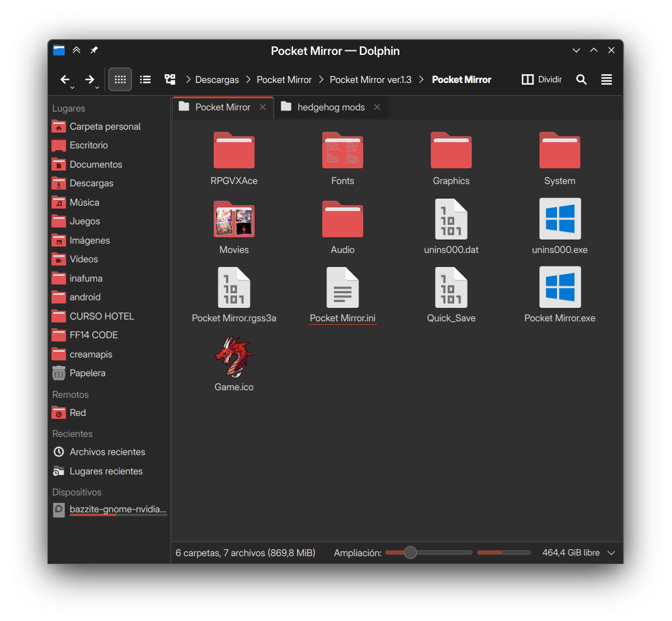Go back to previous folder

point(64,79)
